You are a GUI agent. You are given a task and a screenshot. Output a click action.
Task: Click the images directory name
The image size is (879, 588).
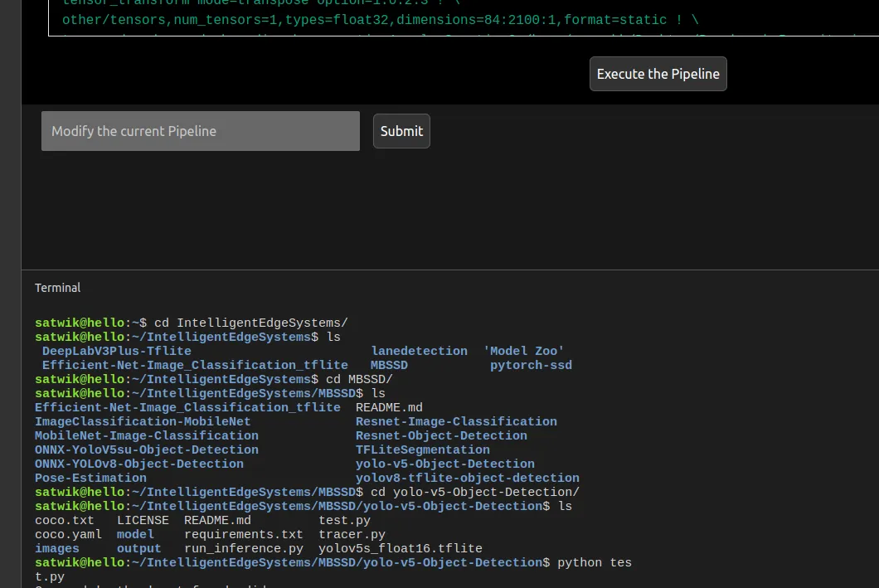point(56,548)
